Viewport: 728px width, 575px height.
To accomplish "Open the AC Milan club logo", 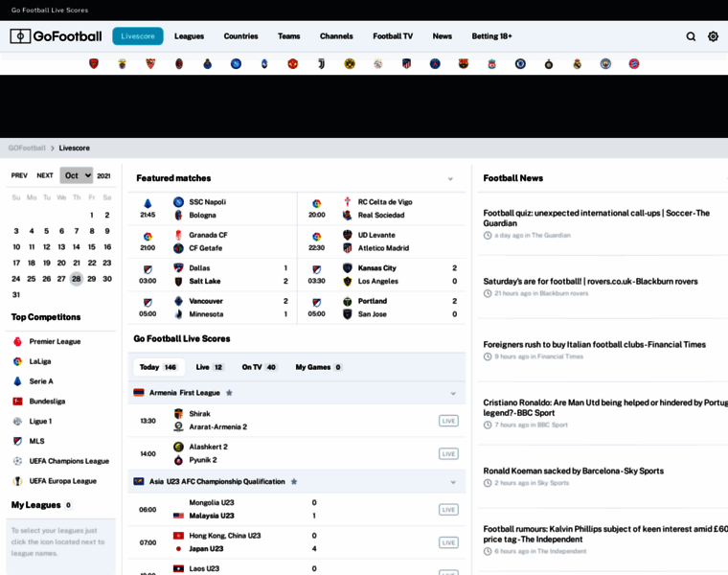I will pyautogui.click(x=179, y=63).
